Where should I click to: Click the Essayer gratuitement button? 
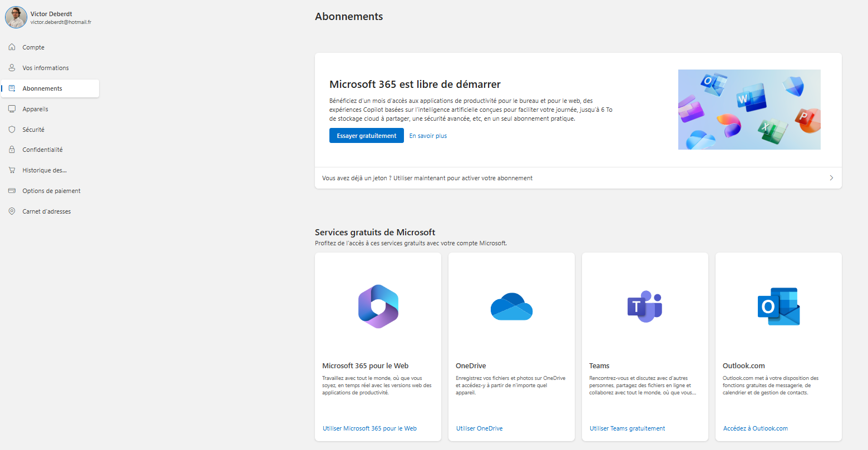point(367,136)
